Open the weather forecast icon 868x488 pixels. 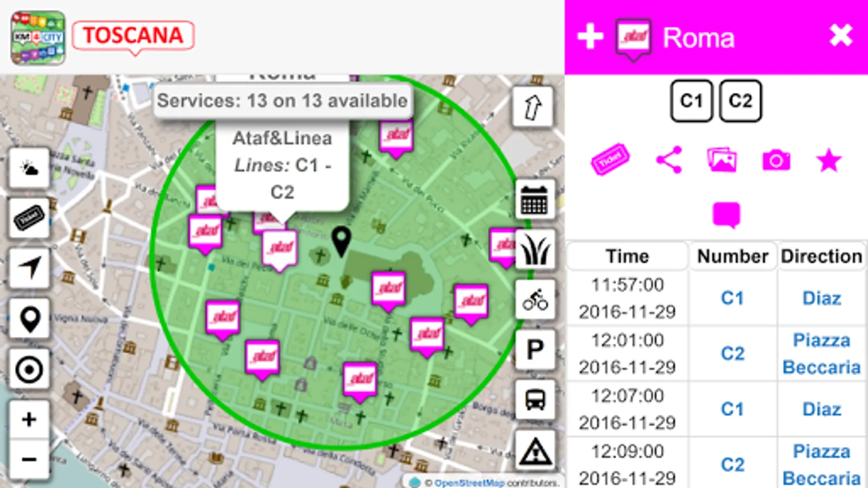point(29,168)
